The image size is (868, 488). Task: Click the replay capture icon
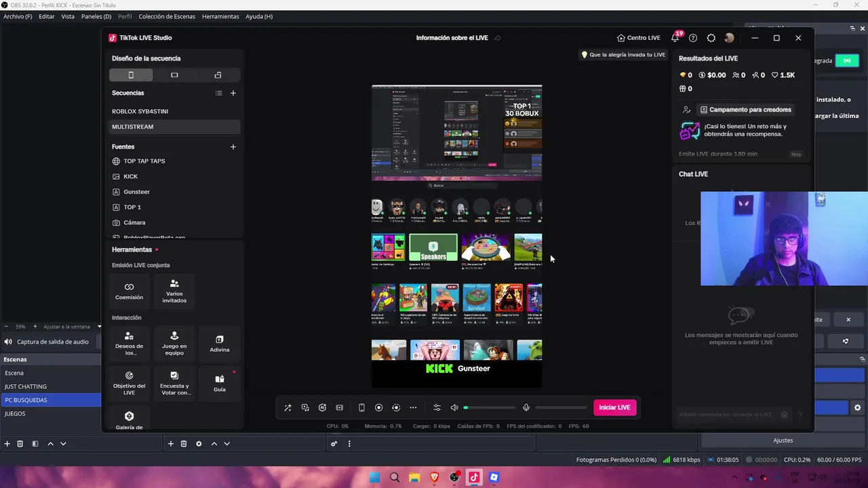396,407
